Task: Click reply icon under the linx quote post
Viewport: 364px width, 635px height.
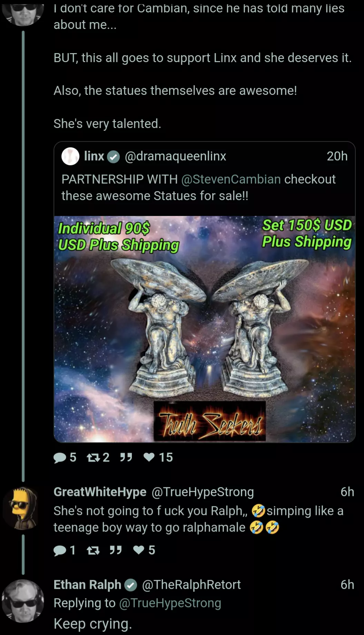Action: [x=60, y=458]
